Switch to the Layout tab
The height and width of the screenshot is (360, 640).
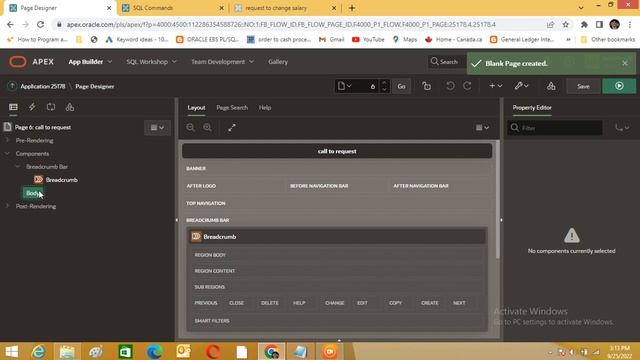tap(196, 108)
